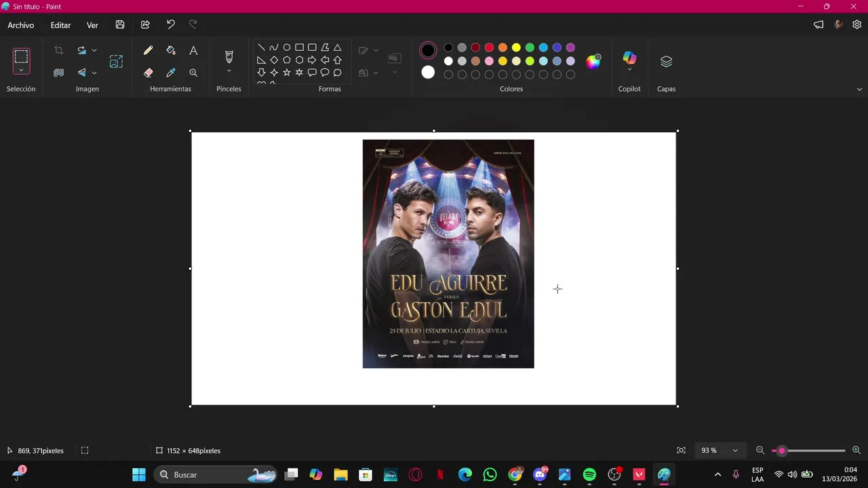868x488 pixels.
Task: Expand the shape Fill dropdown
Action: 376,73
